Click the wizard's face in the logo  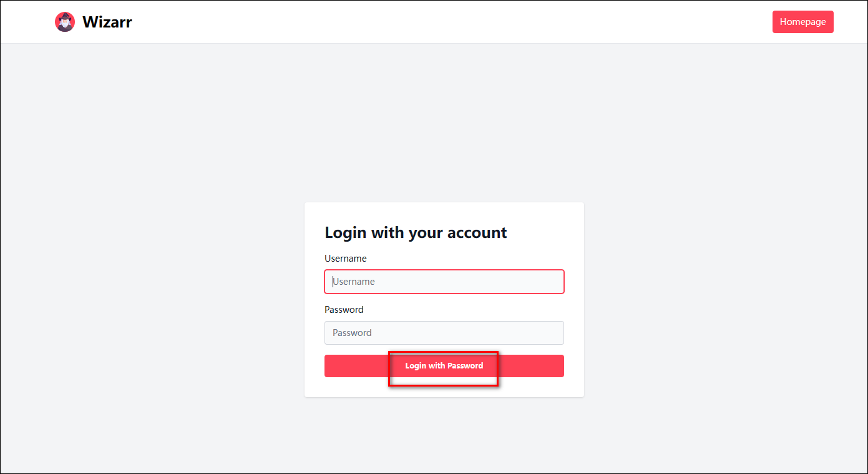coord(65,24)
